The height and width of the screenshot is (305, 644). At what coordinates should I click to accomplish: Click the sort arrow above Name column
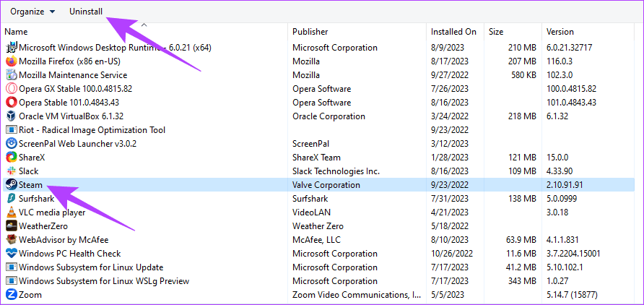point(144,25)
